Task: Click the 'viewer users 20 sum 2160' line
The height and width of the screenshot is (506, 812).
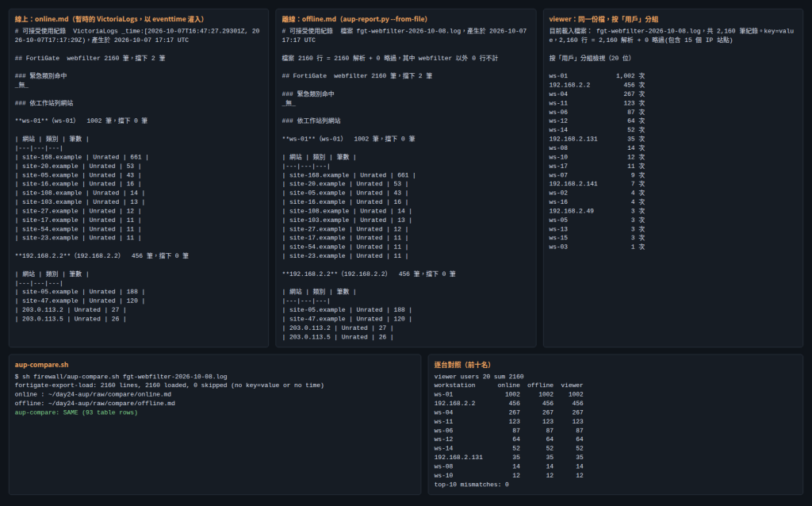Action: point(478,377)
